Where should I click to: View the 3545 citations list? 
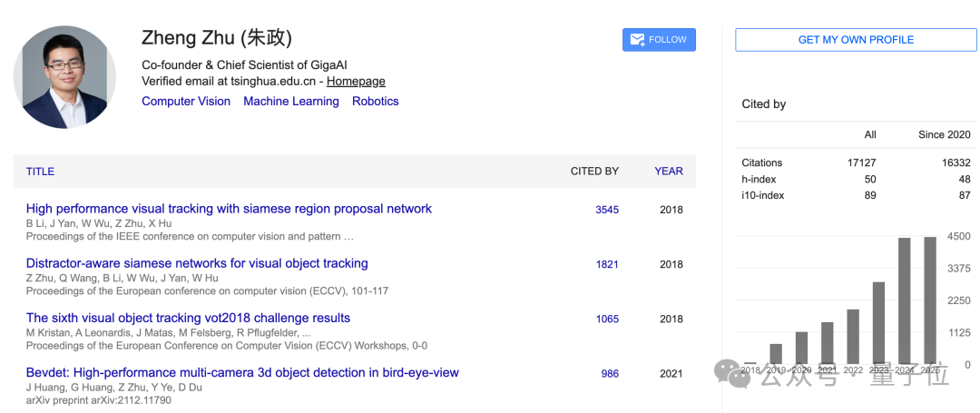pos(607,210)
